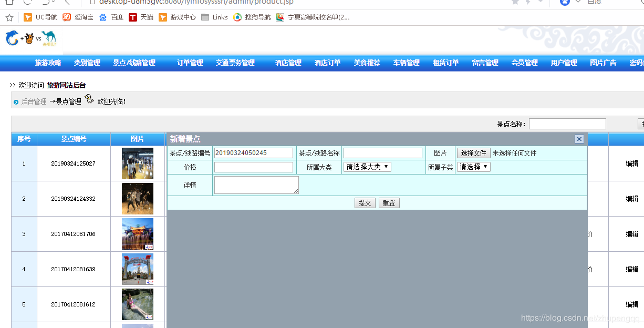The height and width of the screenshot is (328, 644).
Task: Open the 用户管理 menu
Action: click(x=564, y=63)
